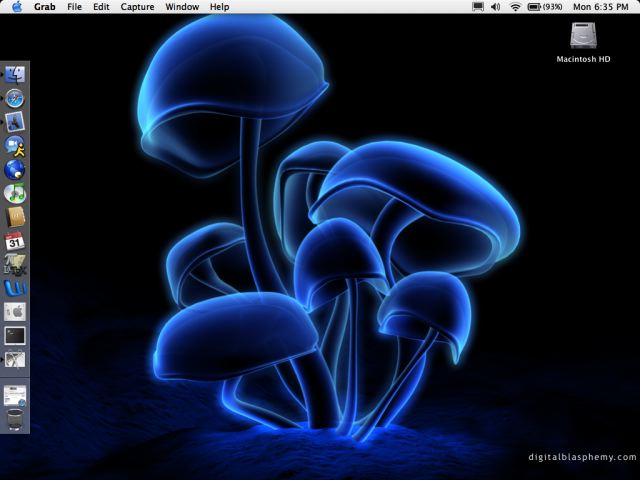
Task: Launch Safari from the dock
Action: tap(15, 99)
